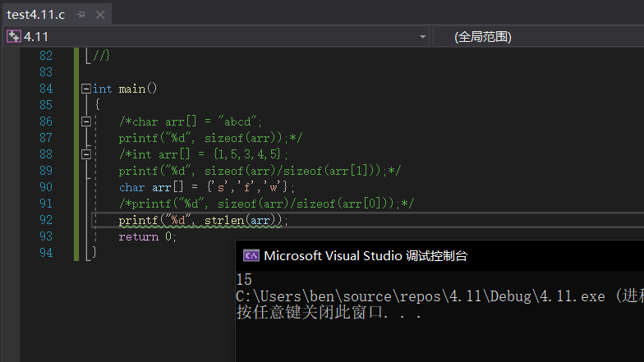644x362 pixels.
Task: Open the 全局范围 scope dropdown
Action: 539,37
